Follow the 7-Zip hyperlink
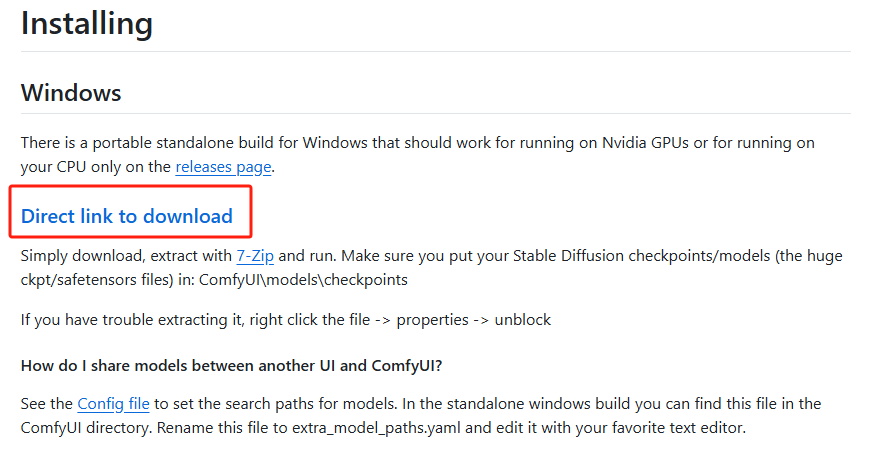 255,256
